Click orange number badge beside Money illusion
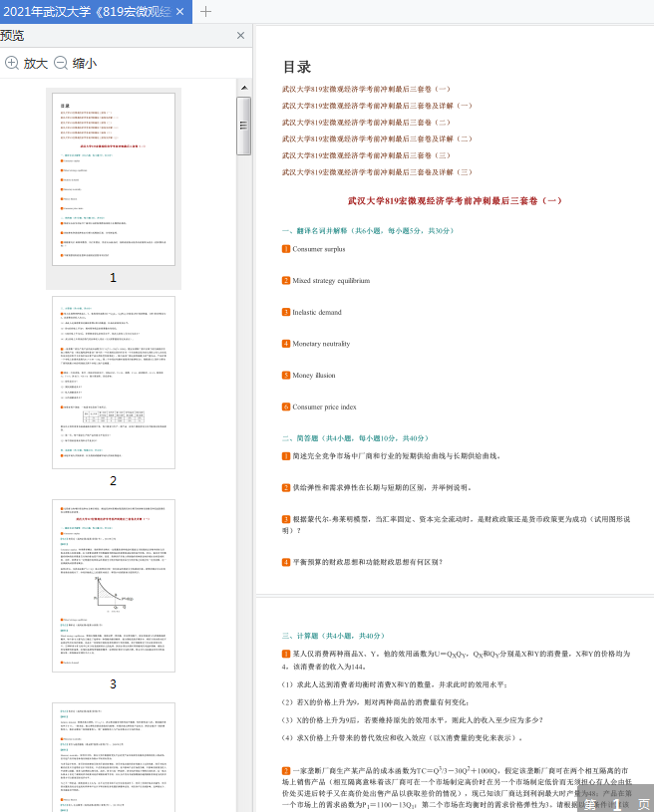Screen dimensions: 654x812 (286, 376)
